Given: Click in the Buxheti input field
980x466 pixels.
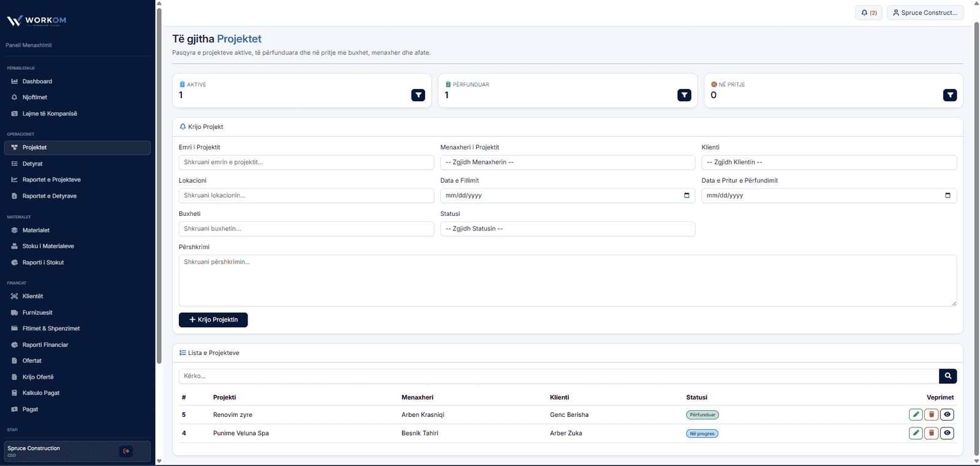Looking at the screenshot, I should (306, 229).
